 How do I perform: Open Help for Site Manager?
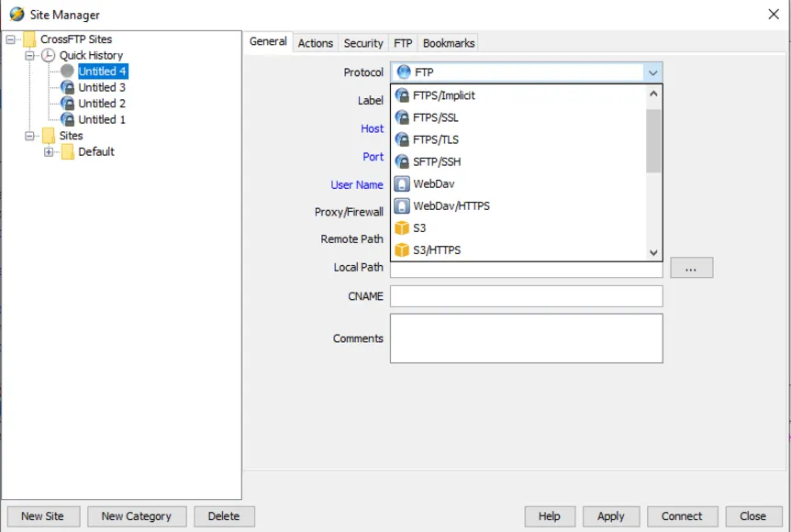pos(550,516)
